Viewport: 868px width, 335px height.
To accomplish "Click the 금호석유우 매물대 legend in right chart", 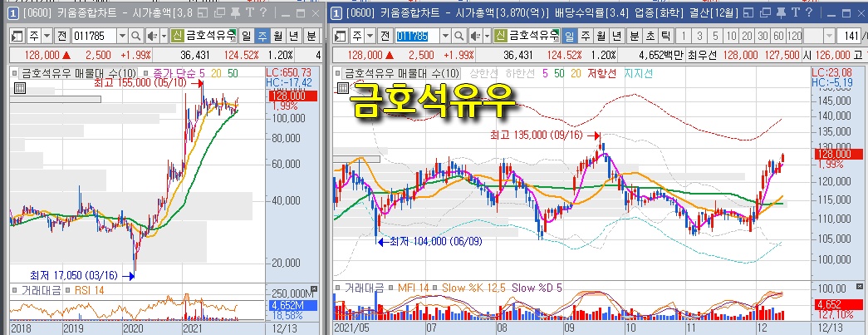I will pos(401,73).
